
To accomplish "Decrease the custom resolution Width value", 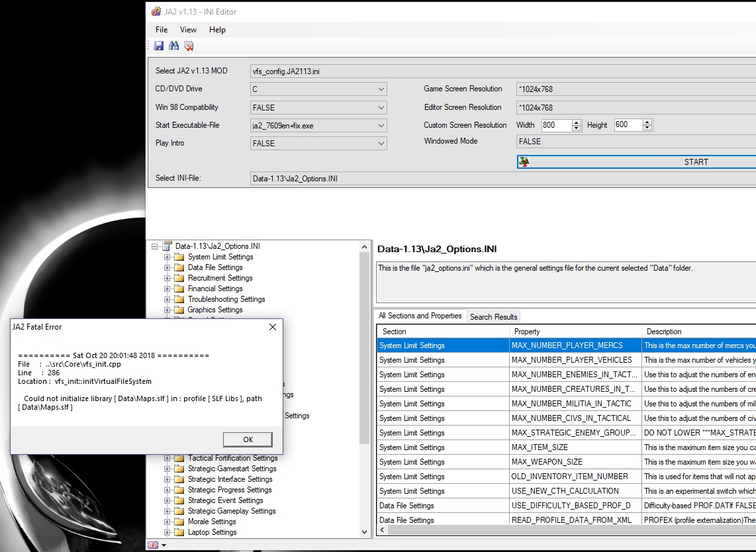I will click(x=576, y=128).
